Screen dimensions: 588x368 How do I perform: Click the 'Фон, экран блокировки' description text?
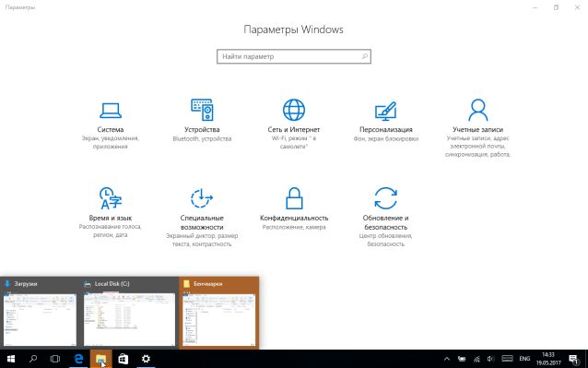(x=386, y=138)
